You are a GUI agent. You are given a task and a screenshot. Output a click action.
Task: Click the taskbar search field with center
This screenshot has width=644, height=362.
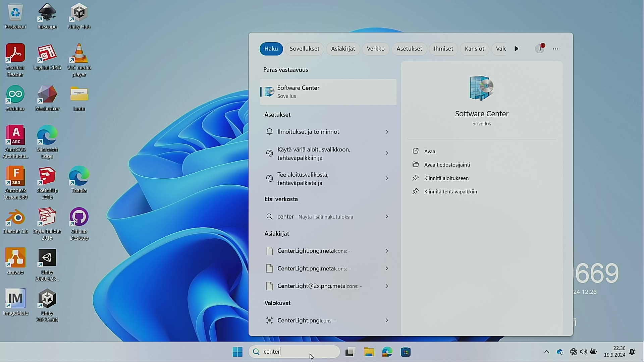point(294,352)
